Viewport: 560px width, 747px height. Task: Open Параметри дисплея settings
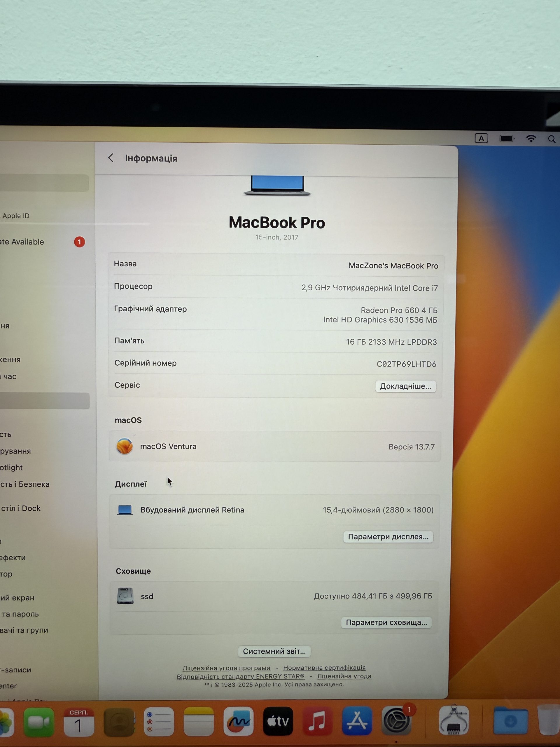click(388, 537)
